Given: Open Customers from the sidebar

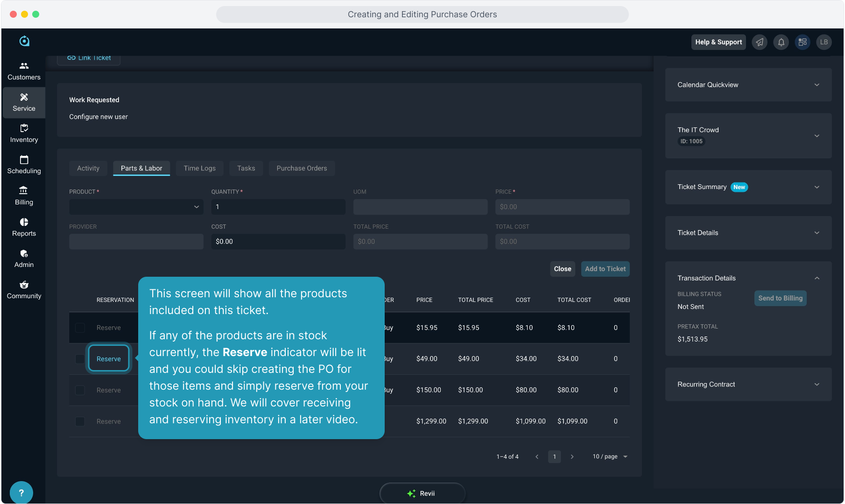Looking at the screenshot, I should 24,71.
